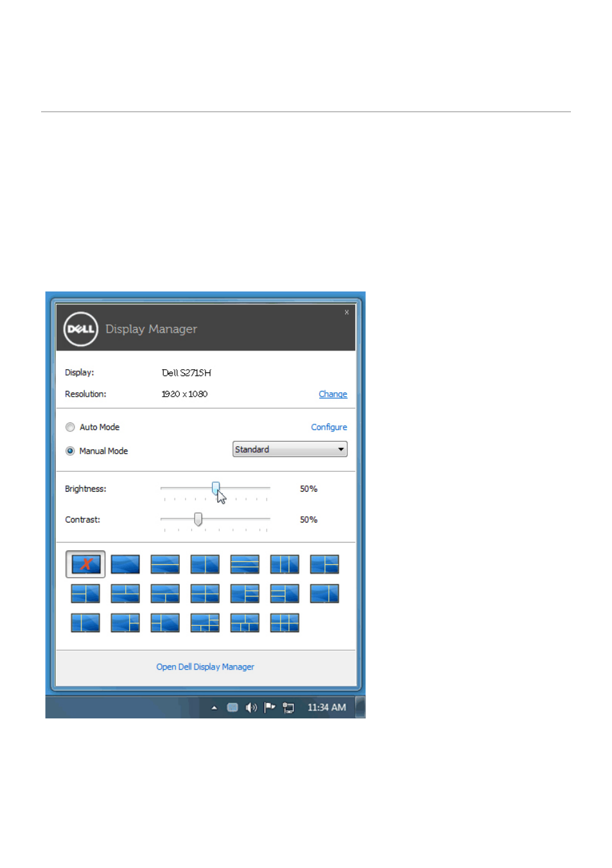Show hidden system tray icons arrow

[x=214, y=707]
